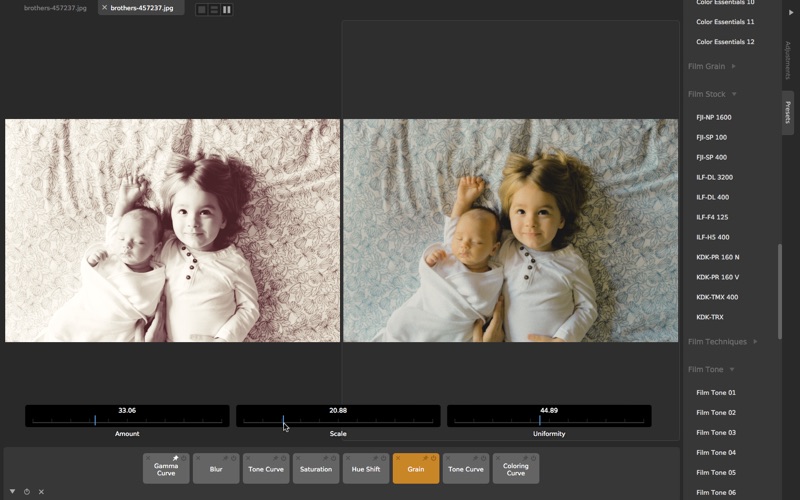Screen dimensions: 800x500
Task: Open the Adjustments side tab
Action: click(x=788, y=60)
